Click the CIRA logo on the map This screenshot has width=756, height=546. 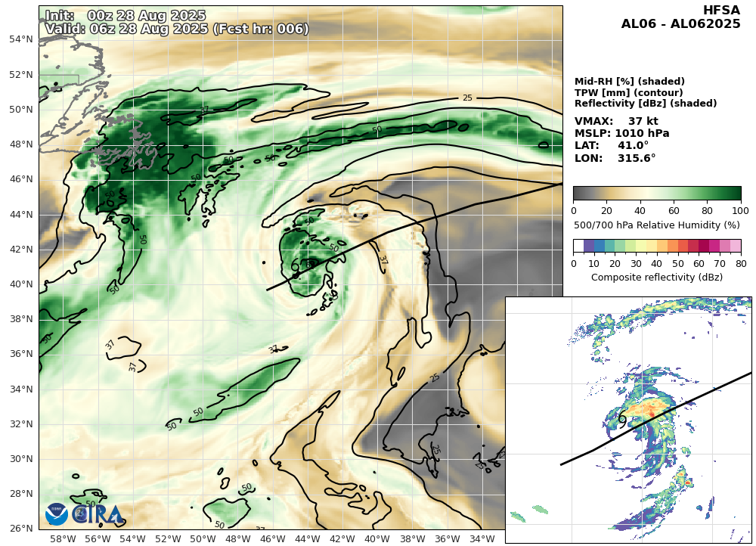98,514
